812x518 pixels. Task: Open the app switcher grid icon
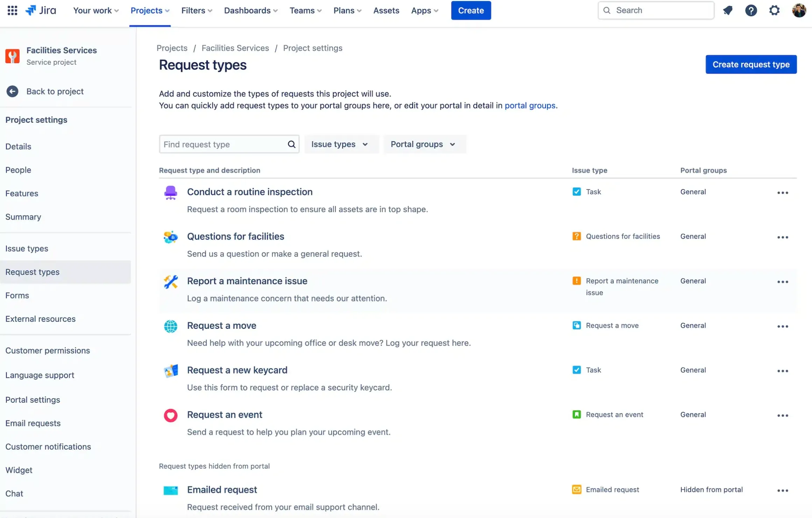pos(12,10)
